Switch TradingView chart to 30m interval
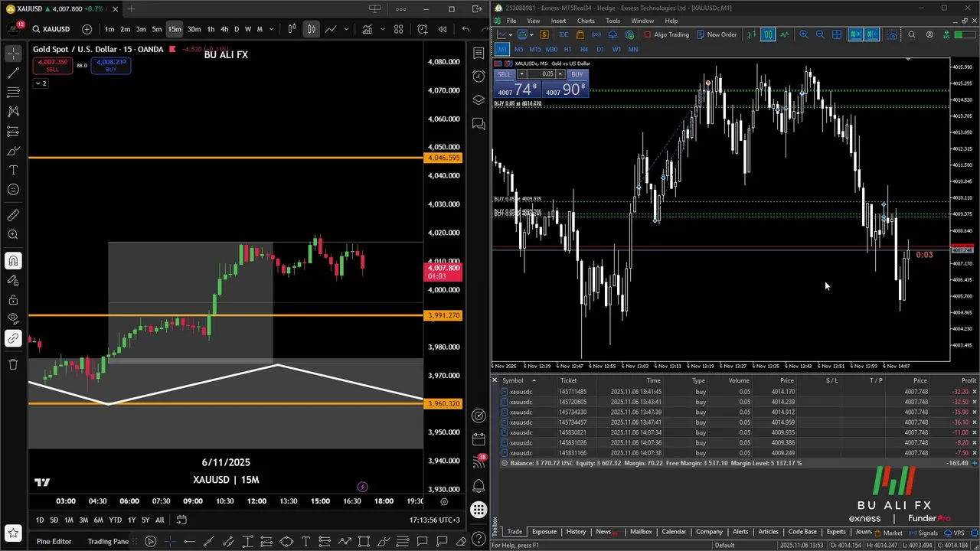The image size is (980, 551). tap(194, 29)
